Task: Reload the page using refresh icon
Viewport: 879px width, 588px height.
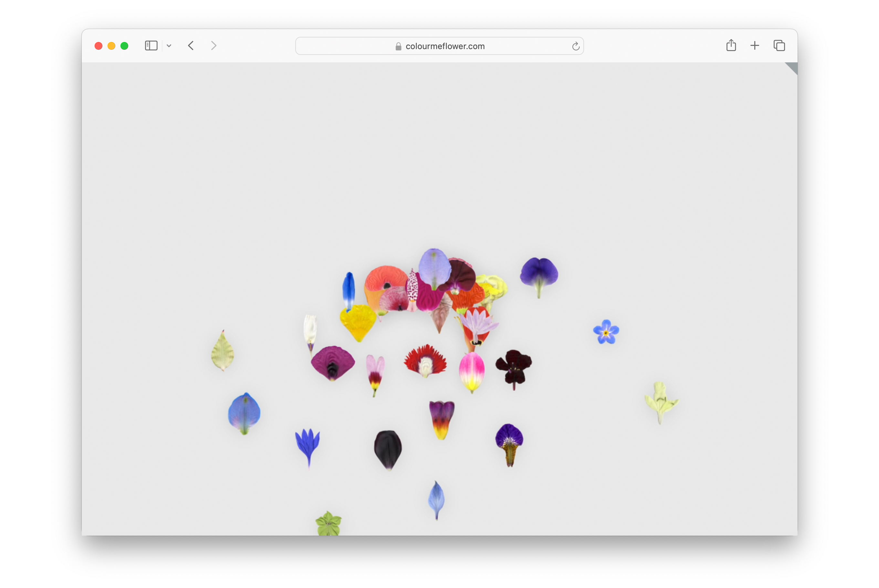Action: 576,46
